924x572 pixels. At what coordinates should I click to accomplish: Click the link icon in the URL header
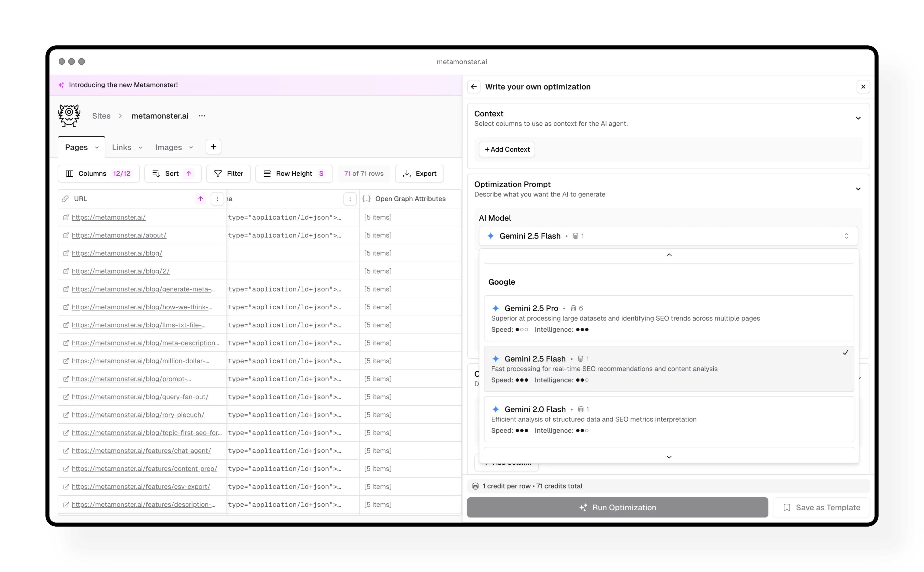pos(65,199)
